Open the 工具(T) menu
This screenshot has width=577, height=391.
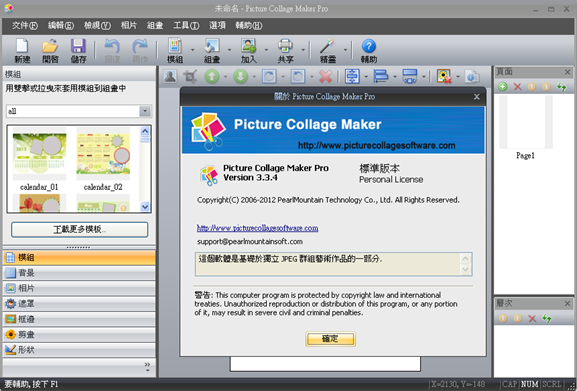coord(186,25)
